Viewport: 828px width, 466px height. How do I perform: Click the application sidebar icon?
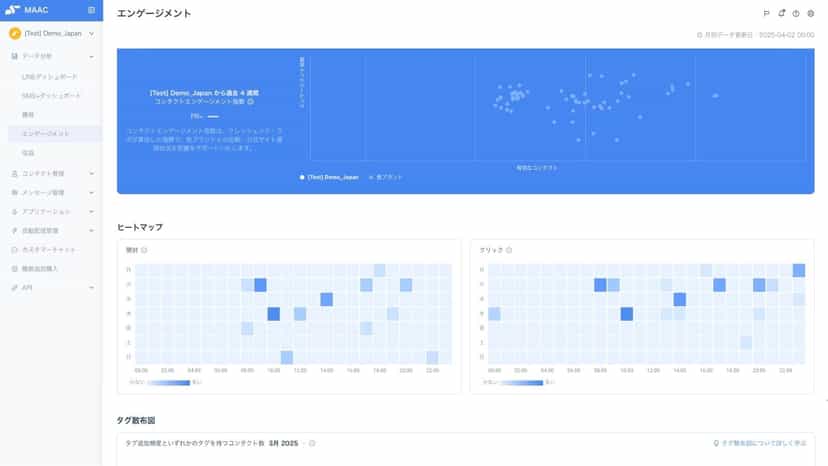click(x=15, y=211)
